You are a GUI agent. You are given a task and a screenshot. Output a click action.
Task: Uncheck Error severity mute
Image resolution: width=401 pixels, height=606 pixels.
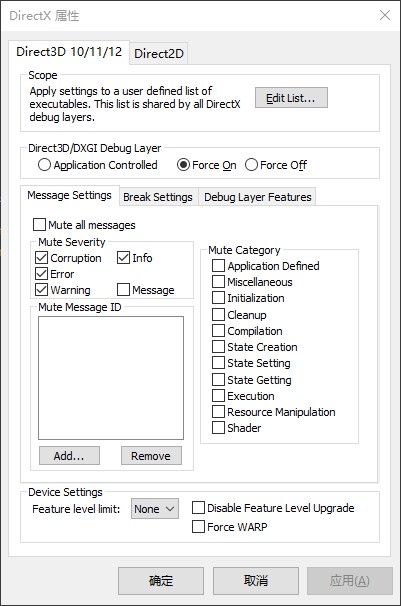point(54,274)
